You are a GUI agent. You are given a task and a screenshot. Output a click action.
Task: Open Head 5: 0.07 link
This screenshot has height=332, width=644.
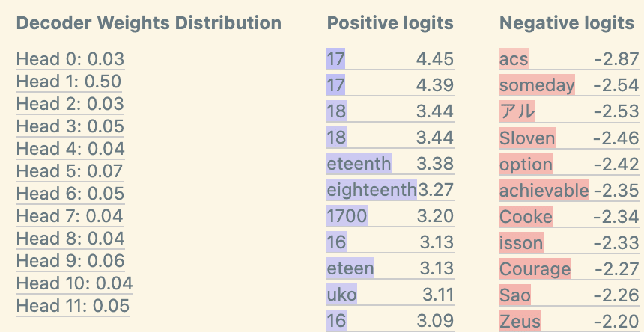click(70, 171)
